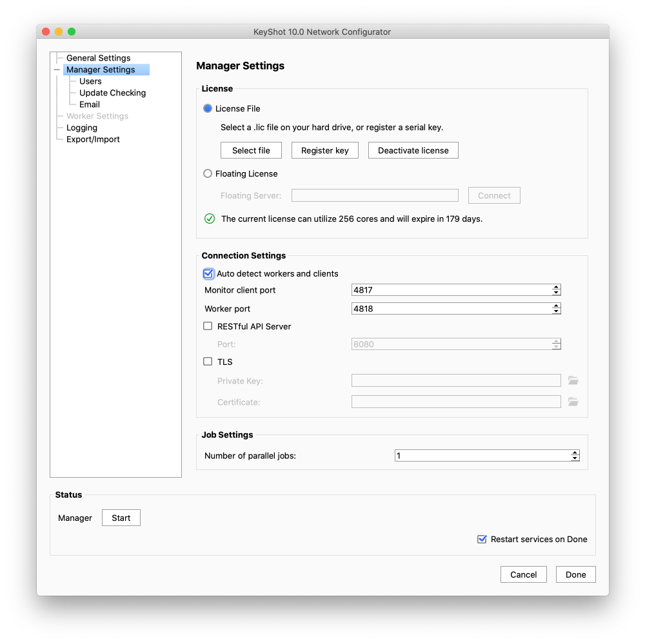Open the Logging settings page
Screen dimensions: 645x644
[x=82, y=128]
